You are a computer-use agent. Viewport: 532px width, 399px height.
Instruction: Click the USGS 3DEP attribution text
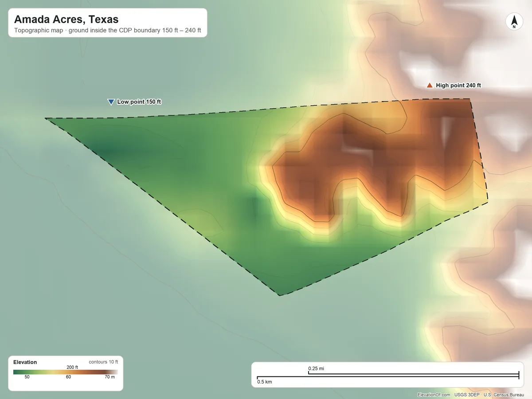click(x=467, y=395)
